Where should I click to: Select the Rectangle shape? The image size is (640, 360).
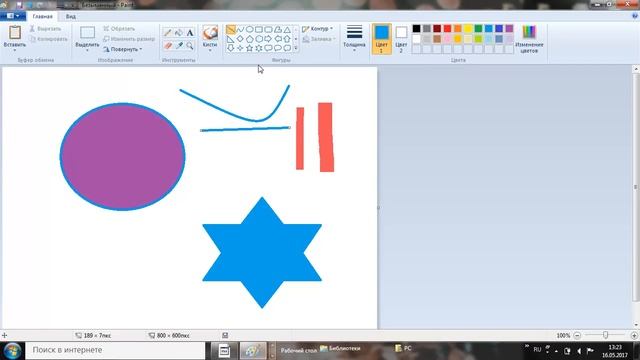[259, 29]
